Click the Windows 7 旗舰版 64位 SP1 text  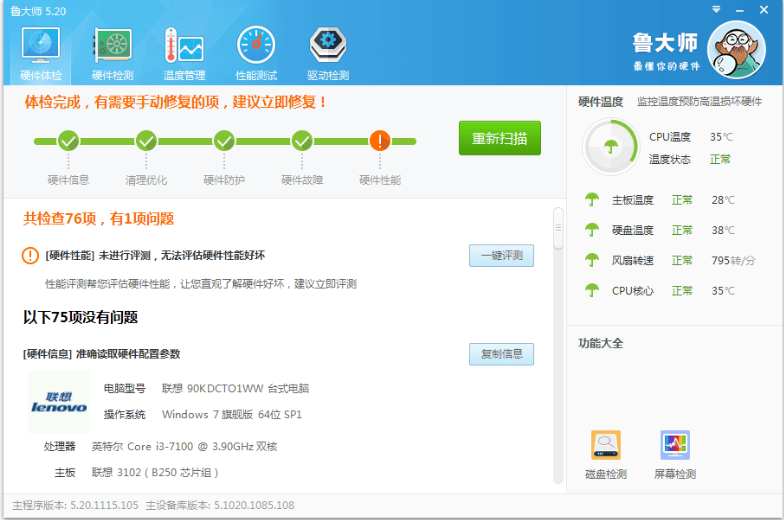click(232, 414)
